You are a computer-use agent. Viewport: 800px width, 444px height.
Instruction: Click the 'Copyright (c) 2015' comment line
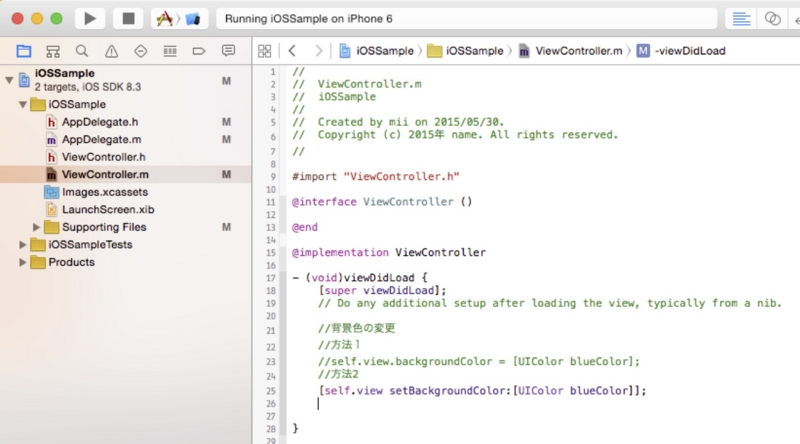click(x=455, y=135)
